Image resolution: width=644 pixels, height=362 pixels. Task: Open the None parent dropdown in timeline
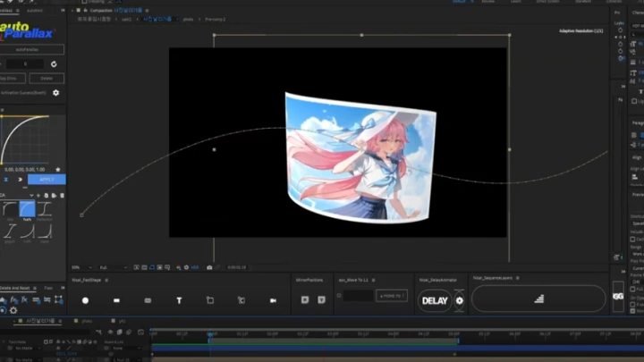click(x=119, y=348)
